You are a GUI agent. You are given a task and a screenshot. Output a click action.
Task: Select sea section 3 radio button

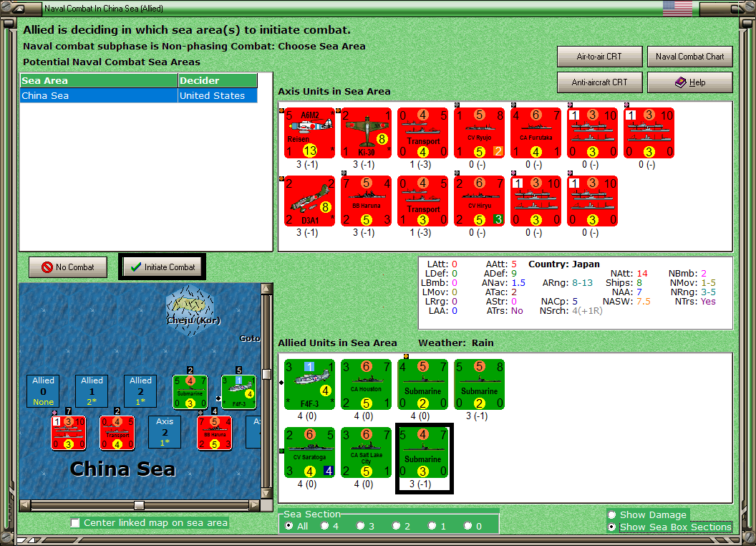click(360, 526)
